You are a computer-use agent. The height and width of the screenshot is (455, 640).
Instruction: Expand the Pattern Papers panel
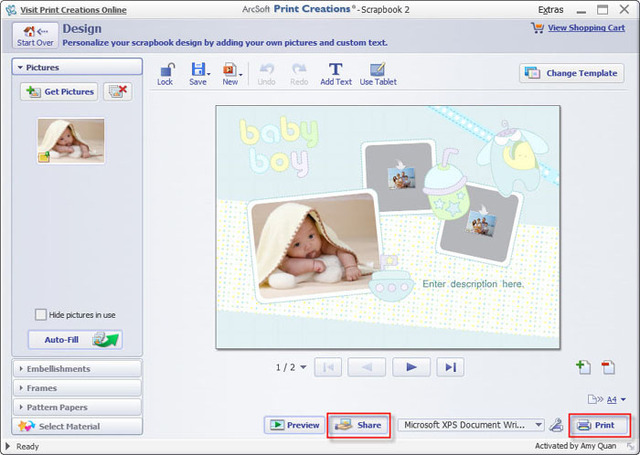[77, 407]
